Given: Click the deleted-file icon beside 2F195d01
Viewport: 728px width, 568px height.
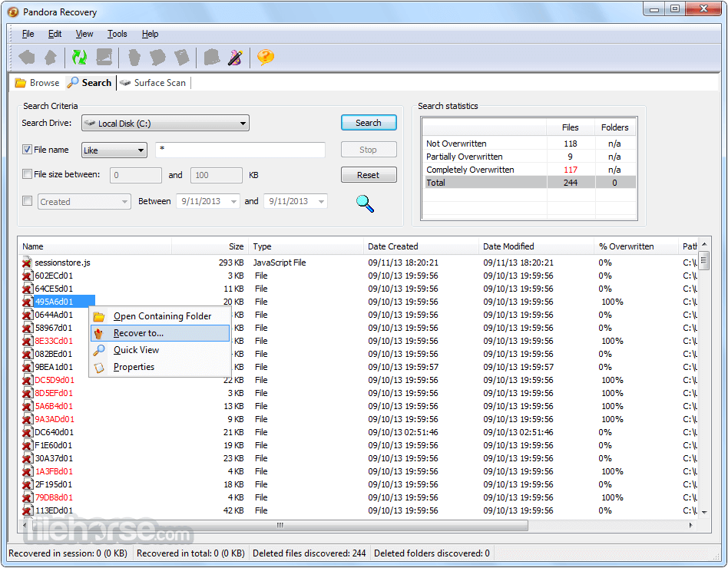Looking at the screenshot, I should (x=28, y=484).
